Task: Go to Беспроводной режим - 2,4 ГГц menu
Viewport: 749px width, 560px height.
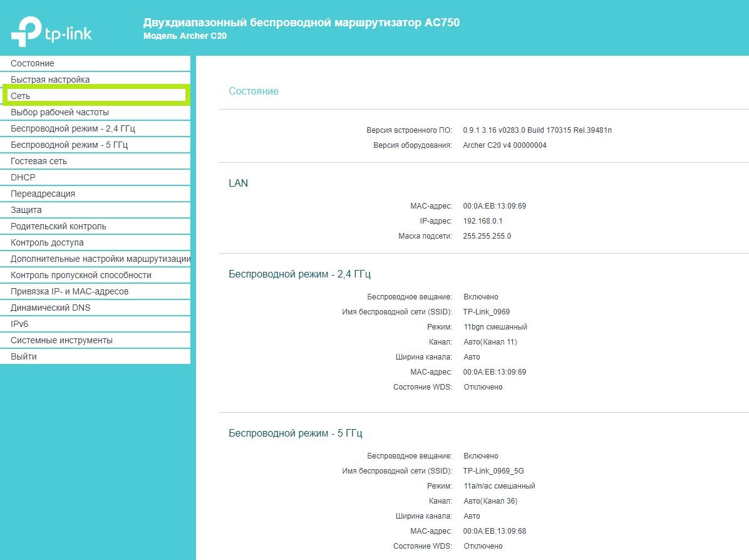Action: point(73,128)
